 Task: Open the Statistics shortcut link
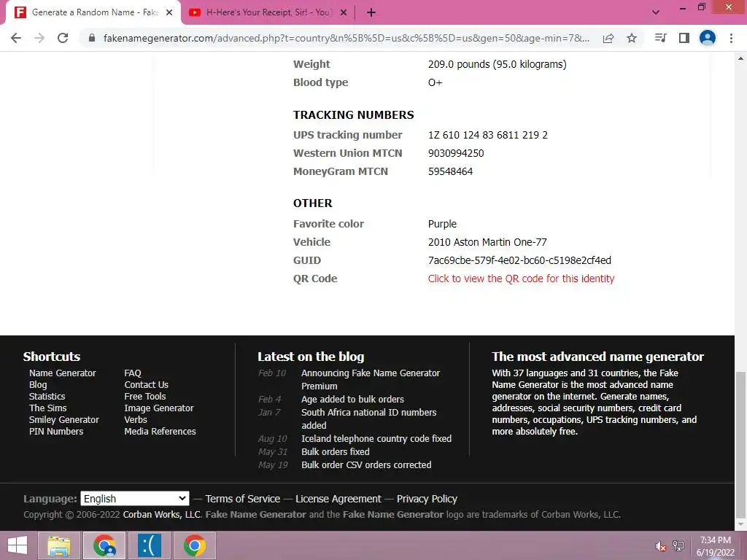pyautogui.click(x=47, y=396)
